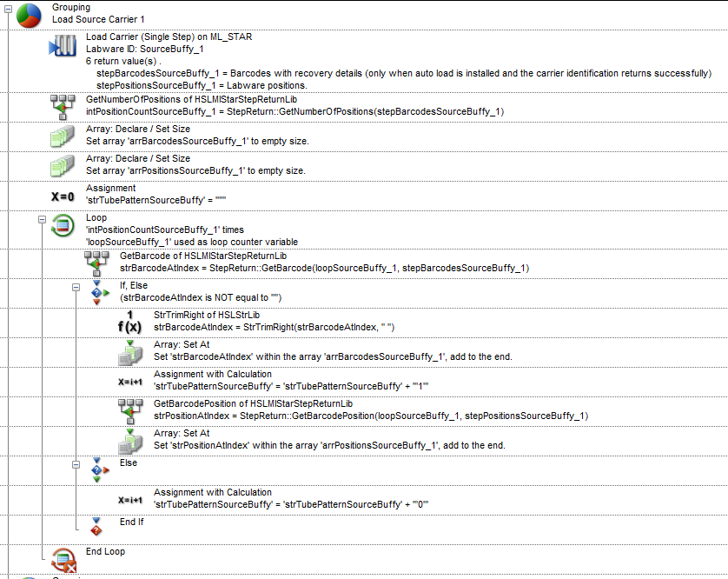Click the 'End Loop' label
The image size is (728, 579).
(105, 551)
